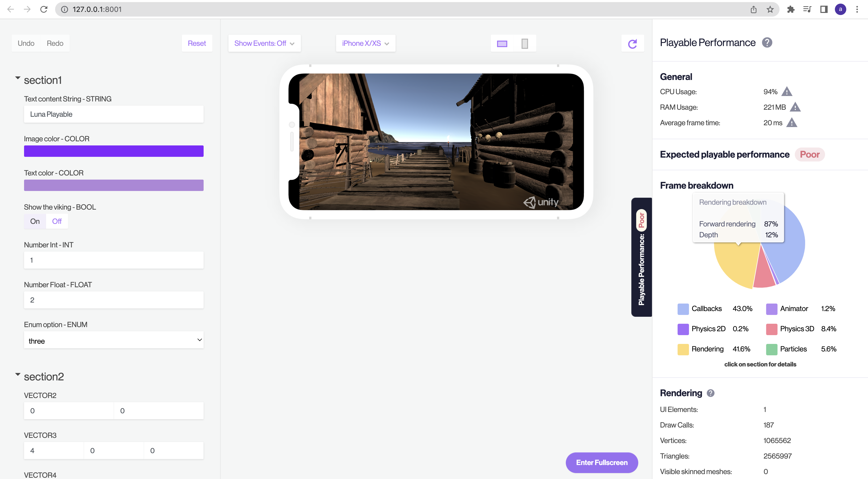This screenshot has width=868, height=479.
Task: Click the VECTOR2 second value field
Action: pyautogui.click(x=159, y=411)
